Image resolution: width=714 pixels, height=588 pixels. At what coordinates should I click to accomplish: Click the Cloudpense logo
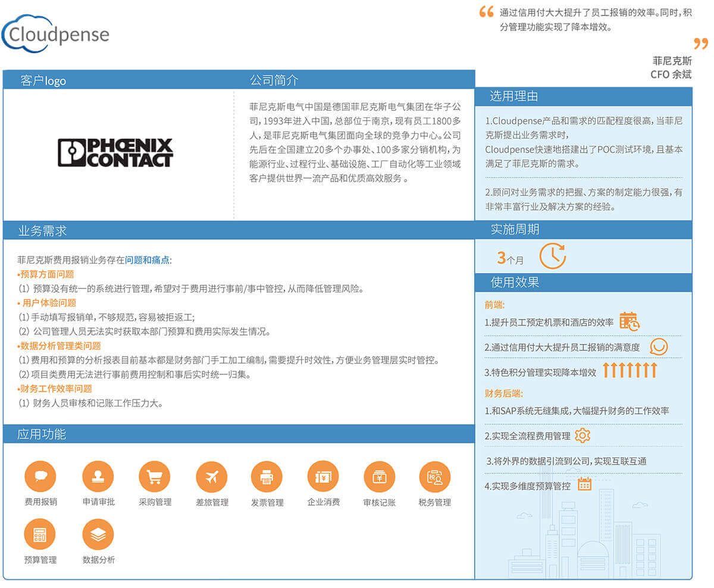(x=56, y=33)
